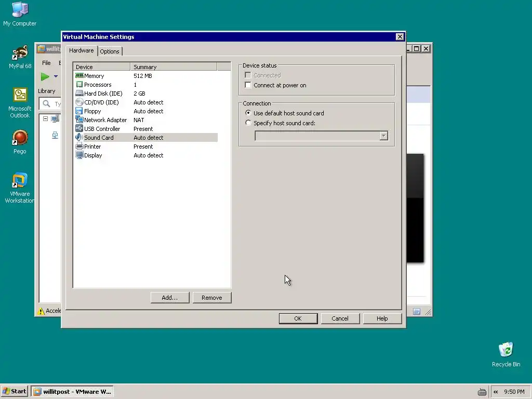This screenshot has height=399, width=532.
Task: Collapse the Library tree node
Action: [46, 119]
